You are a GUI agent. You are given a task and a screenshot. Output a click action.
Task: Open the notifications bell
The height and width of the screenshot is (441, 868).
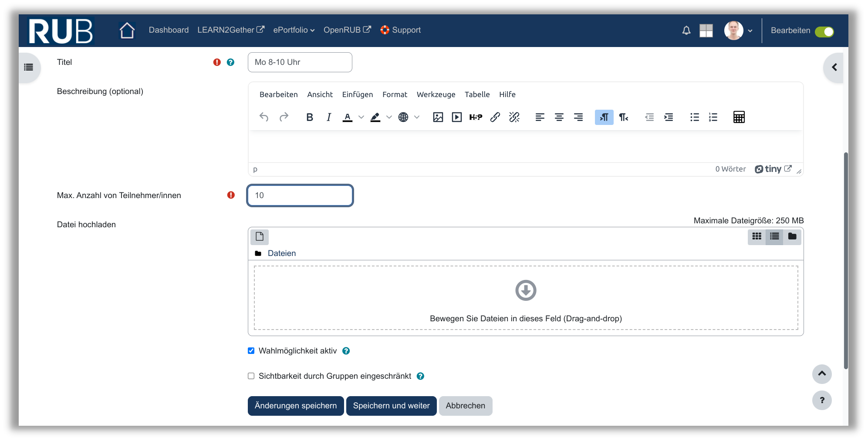tap(686, 30)
